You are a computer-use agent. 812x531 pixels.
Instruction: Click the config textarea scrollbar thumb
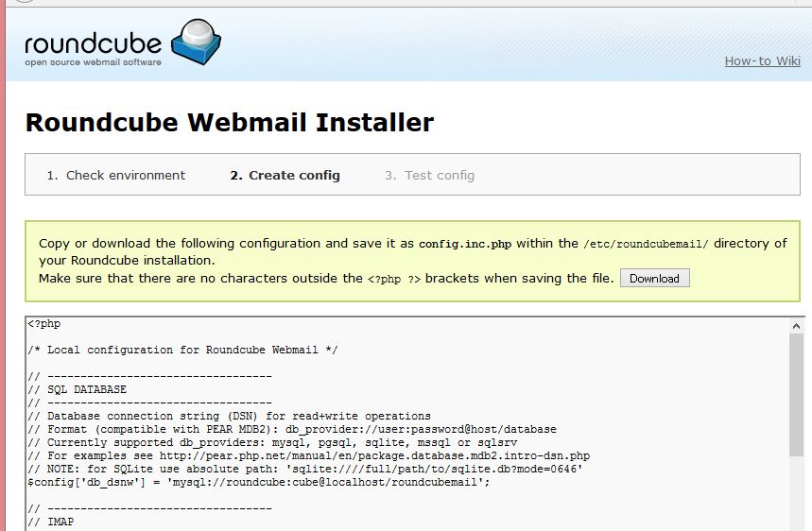coord(796,395)
